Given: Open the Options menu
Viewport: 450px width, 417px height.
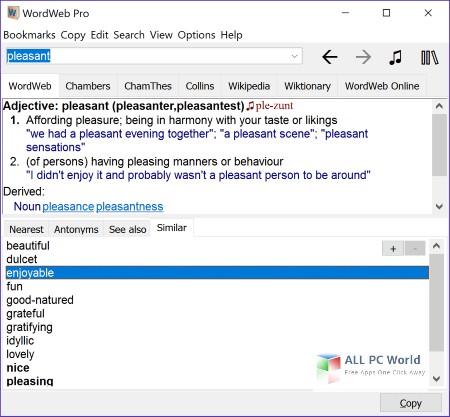Looking at the screenshot, I should 196,35.
